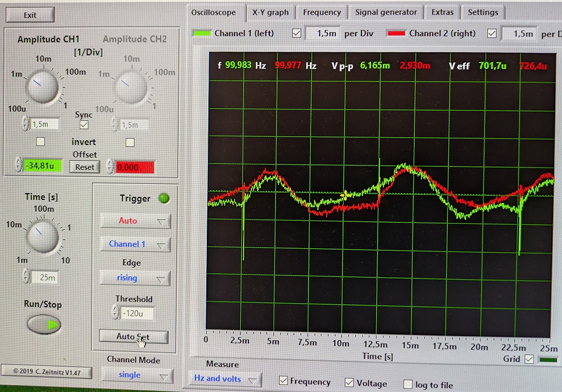Click the Exit button
Viewport: 562px width, 392px height.
(30, 15)
